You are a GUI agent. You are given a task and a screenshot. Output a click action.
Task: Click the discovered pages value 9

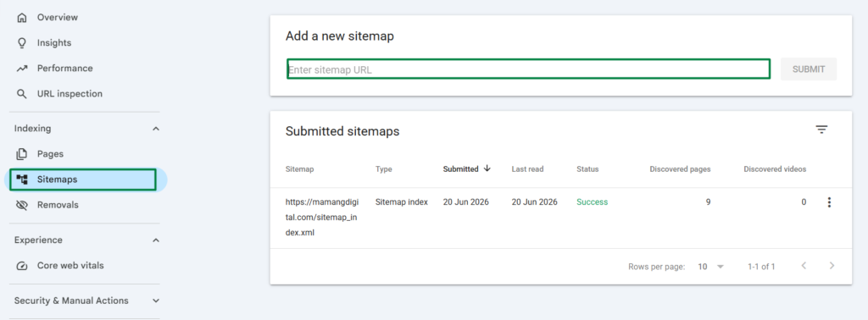point(708,202)
